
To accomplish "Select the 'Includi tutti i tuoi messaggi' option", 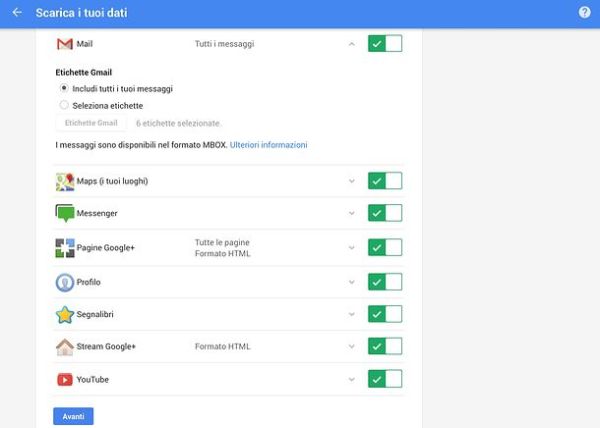I will (64, 88).
